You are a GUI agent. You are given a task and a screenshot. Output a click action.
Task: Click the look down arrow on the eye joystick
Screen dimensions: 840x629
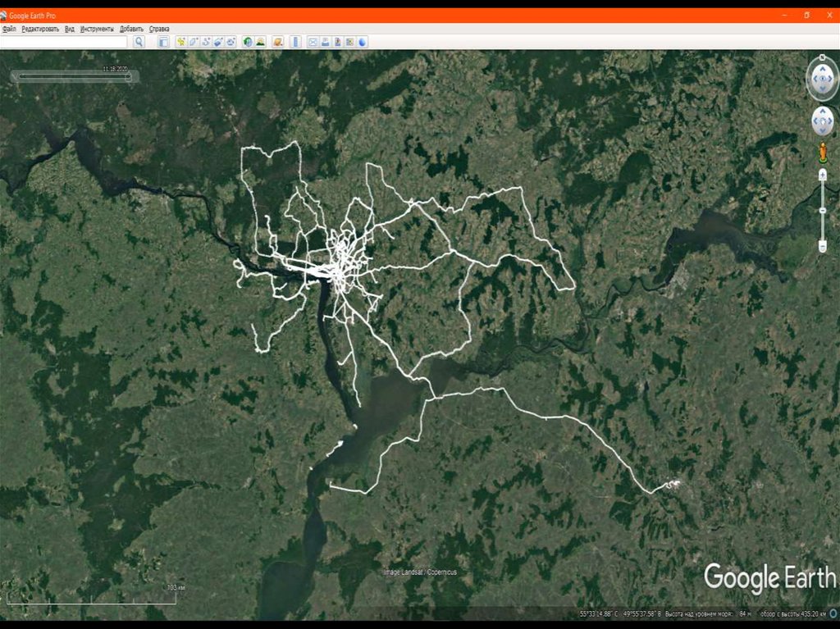tap(822, 87)
